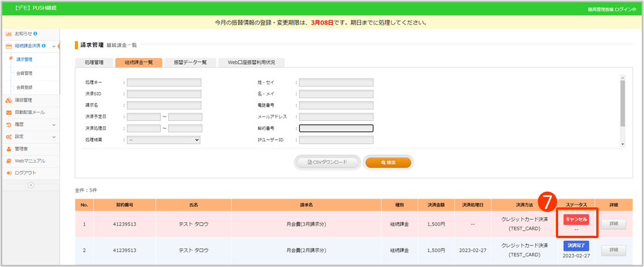The height and width of the screenshot is (267, 644).
Task: Click the ログアウト exit icon
Action: point(9,173)
